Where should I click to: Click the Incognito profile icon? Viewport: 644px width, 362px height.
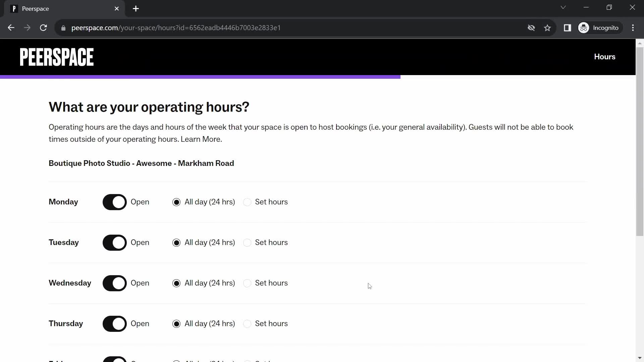[584, 28]
